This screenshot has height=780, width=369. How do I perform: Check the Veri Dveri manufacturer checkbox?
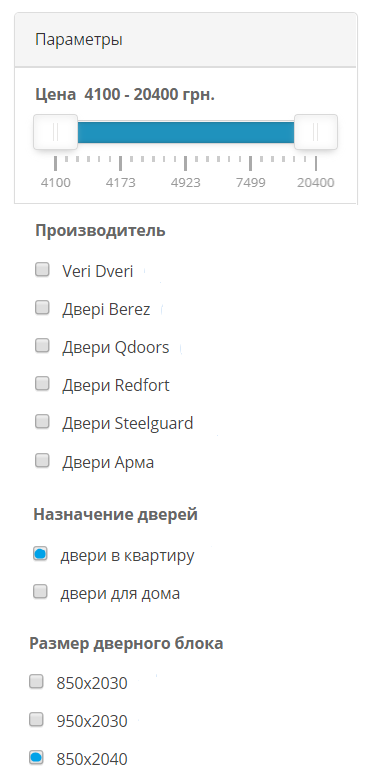(x=42, y=270)
